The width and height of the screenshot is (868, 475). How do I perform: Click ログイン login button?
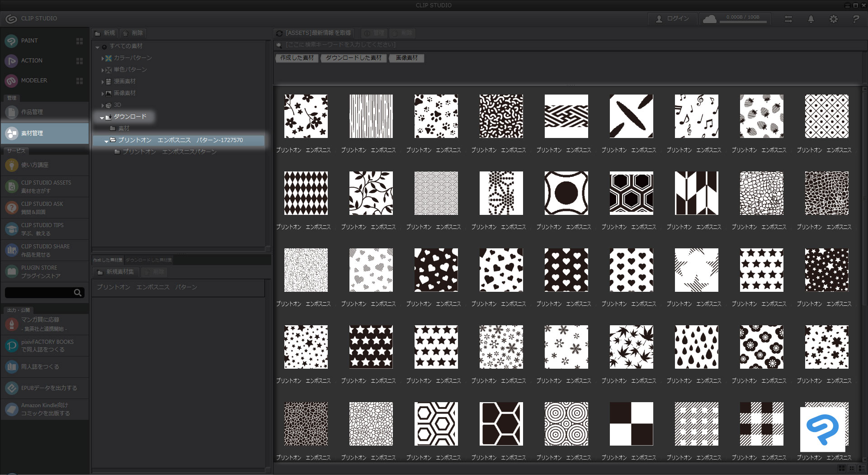coord(672,19)
